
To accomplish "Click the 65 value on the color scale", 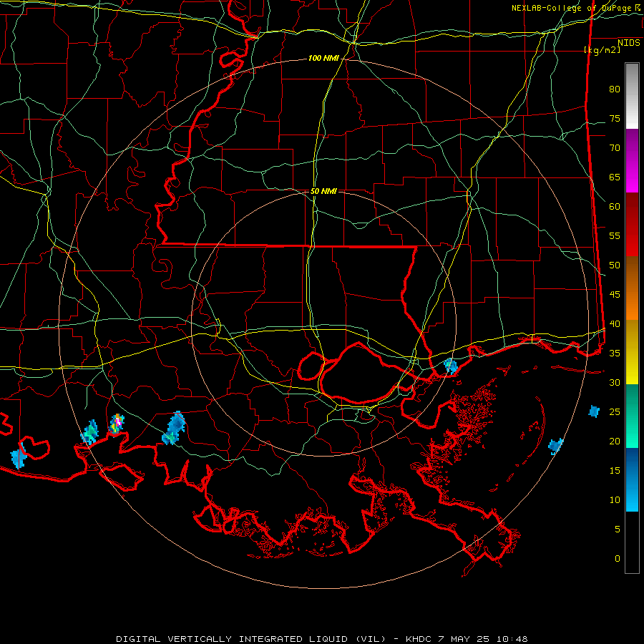I will 615,177.
